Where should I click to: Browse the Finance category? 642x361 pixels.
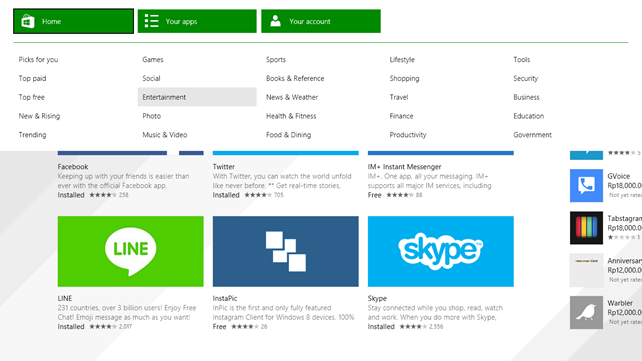pos(401,116)
